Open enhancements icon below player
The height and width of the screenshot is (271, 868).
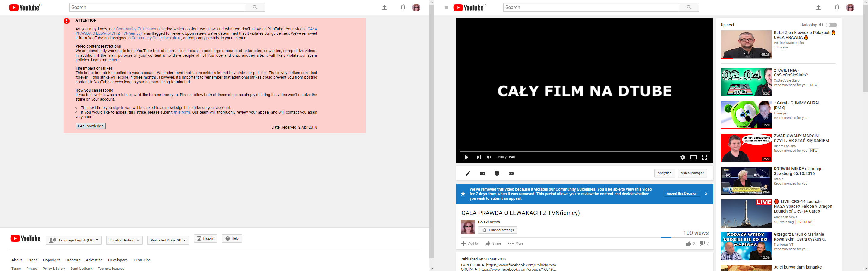pos(483,173)
